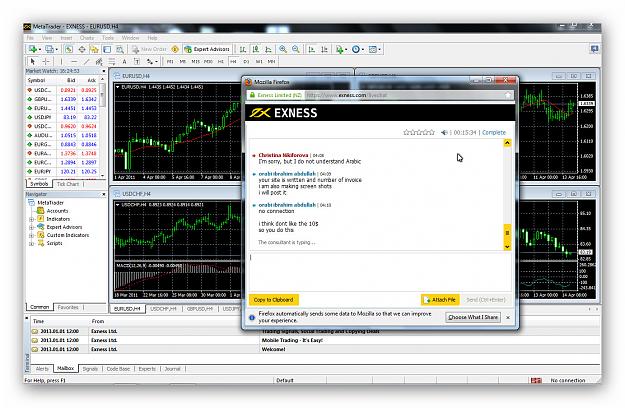This screenshot has height=408, width=625.
Task: Select the vertical line drawing tool
Action: tap(61, 61)
